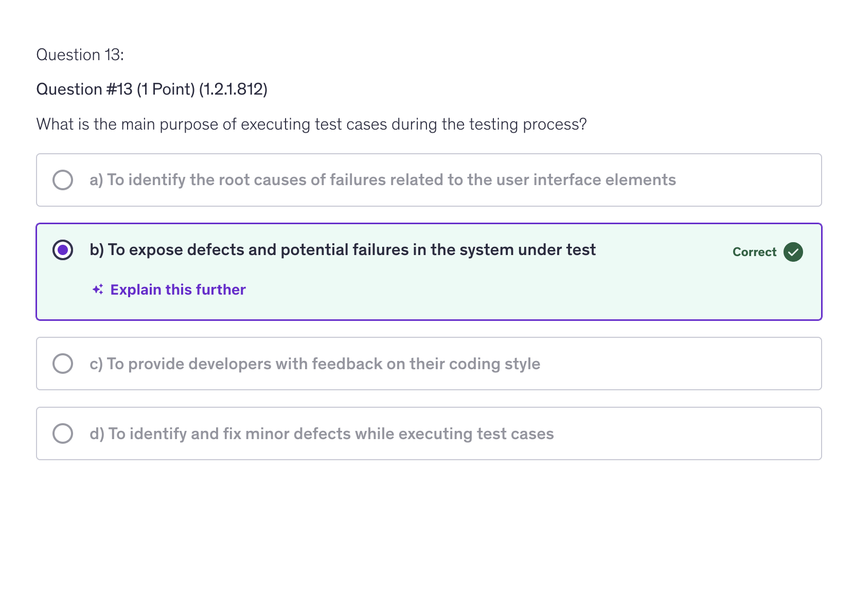This screenshot has width=854, height=616.
Task: Click the selected radio button for option b
Action: click(63, 250)
